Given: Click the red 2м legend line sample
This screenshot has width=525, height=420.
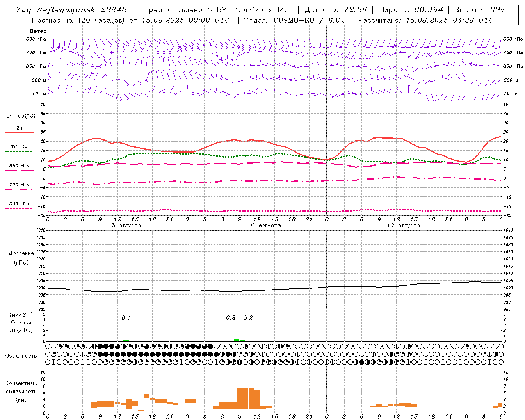Looking at the screenshot, I should click(x=19, y=132).
